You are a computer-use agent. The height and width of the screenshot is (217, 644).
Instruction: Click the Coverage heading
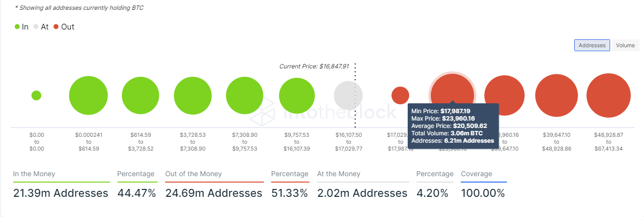click(476, 174)
